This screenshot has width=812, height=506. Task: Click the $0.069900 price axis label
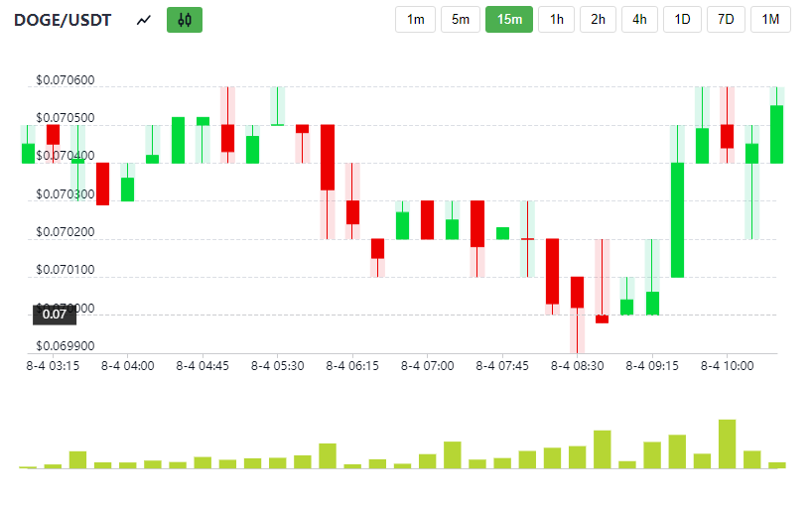66,346
